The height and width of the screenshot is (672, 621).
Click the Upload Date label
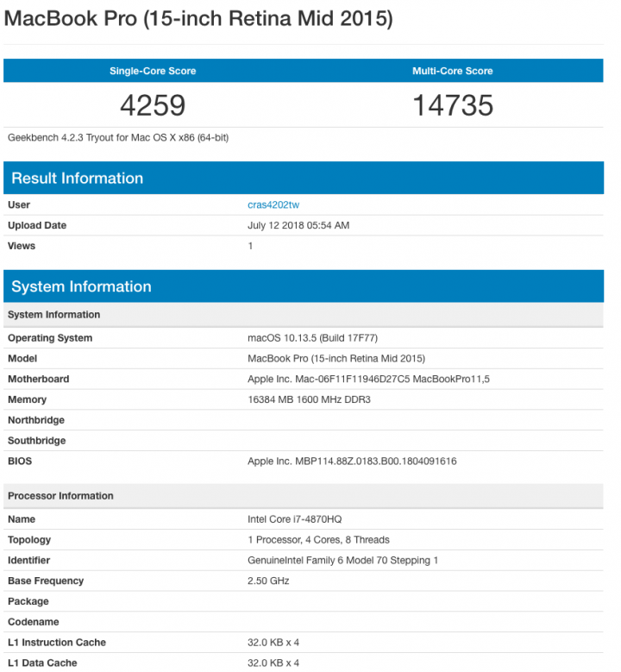point(37,225)
